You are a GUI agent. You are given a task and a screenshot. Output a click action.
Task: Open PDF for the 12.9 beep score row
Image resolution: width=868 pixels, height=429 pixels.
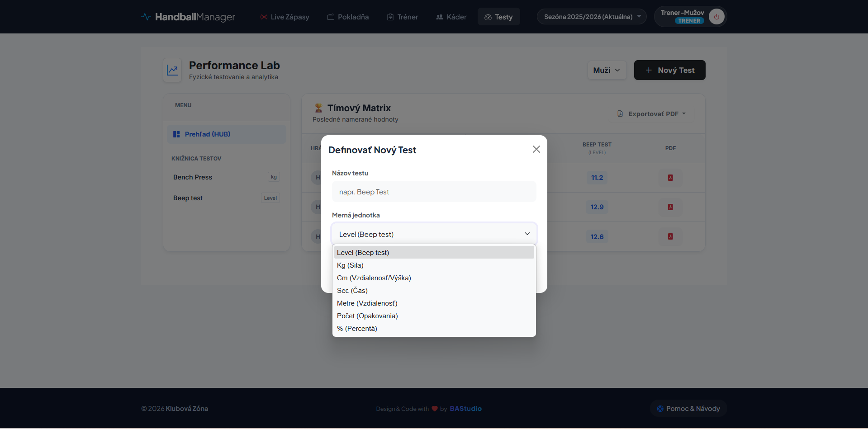coord(670,207)
